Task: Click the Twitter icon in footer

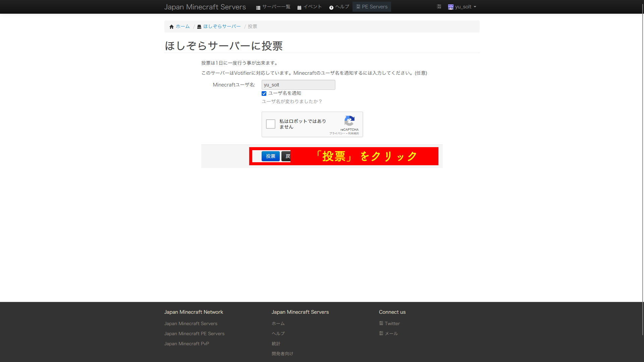Action: [381, 323]
